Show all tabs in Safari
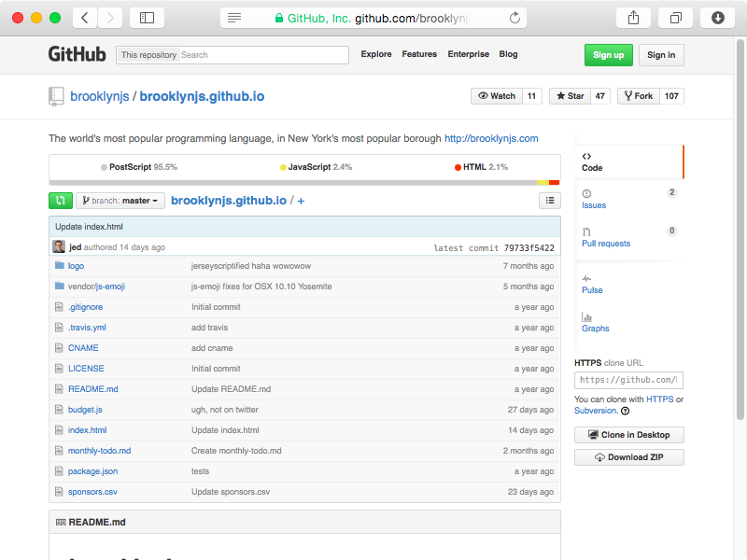Viewport: 747px width, 560px height. pyautogui.click(x=675, y=18)
